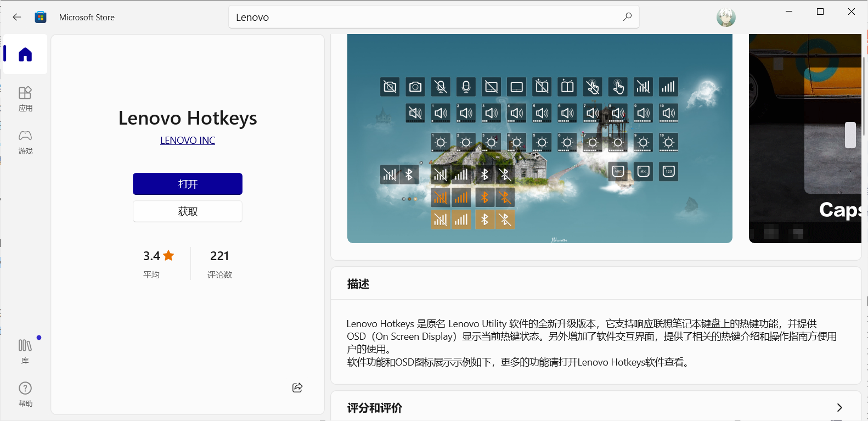Minimize the Microsoft Store window

pos(789,12)
